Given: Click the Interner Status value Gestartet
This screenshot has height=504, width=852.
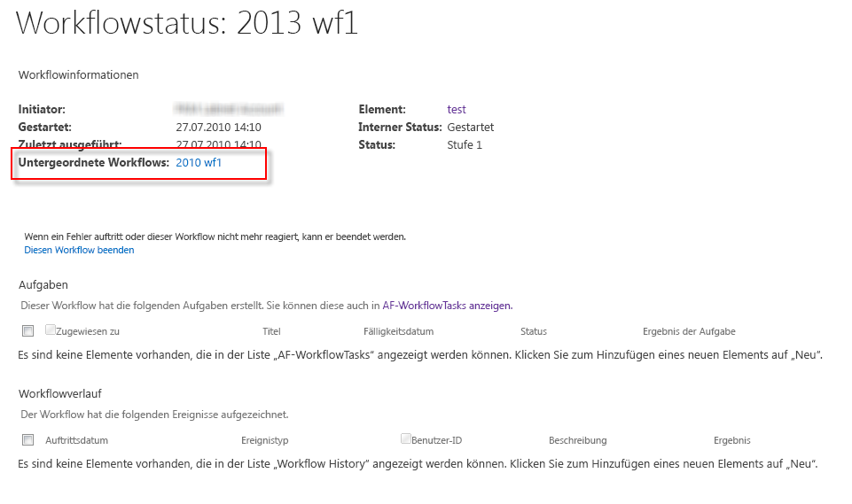Looking at the screenshot, I should pyautogui.click(x=471, y=127).
